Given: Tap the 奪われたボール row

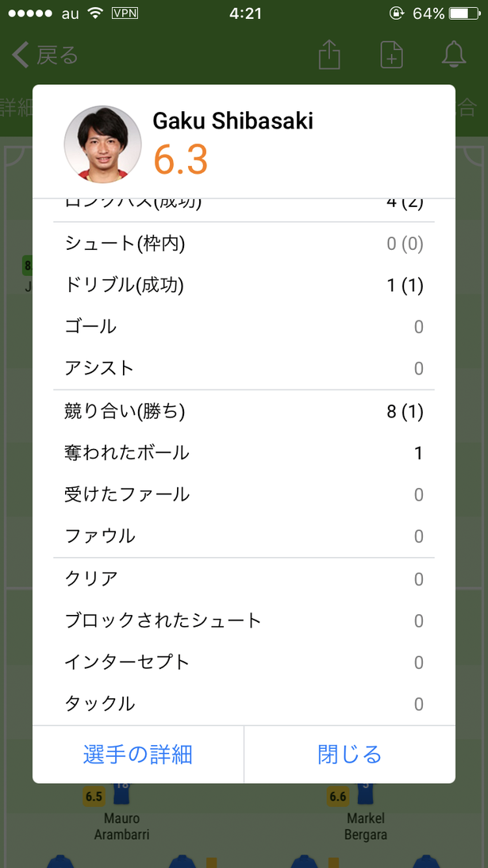Looking at the screenshot, I should pyautogui.click(x=244, y=453).
